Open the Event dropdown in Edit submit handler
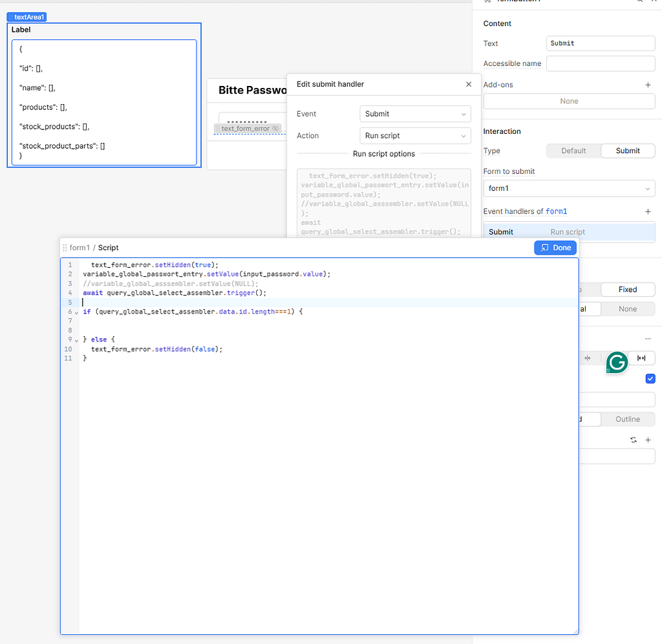Viewport: 662px width, 644px height. [x=415, y=114]
